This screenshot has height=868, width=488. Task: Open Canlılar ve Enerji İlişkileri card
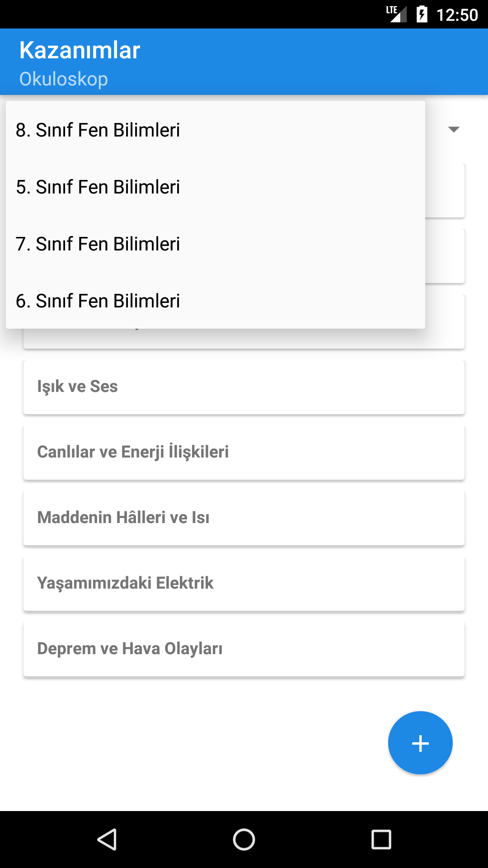point(244,453)
